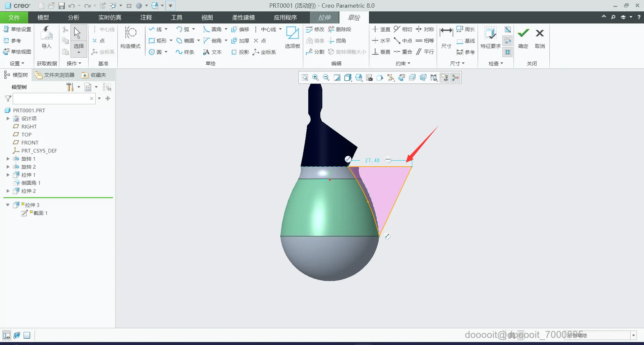
Task: Switch to the 模型 ribbon tab
Action: 43,17
